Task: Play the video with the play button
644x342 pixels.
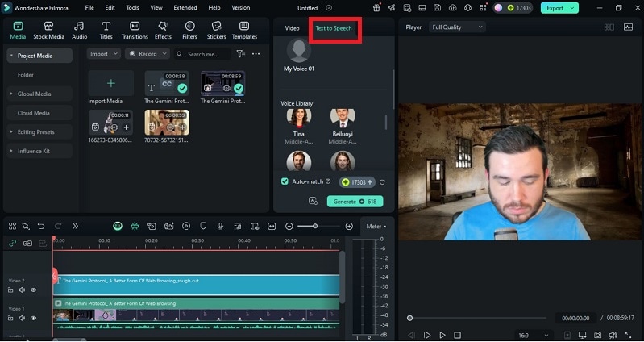Action: tap(442, 335)
